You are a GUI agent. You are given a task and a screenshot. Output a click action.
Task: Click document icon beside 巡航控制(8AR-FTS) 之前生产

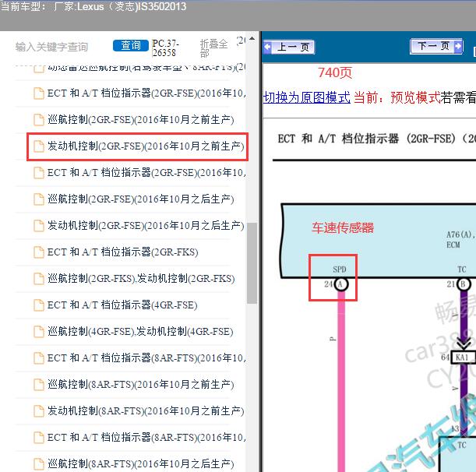pyautogui.click(x=38, y=385)
